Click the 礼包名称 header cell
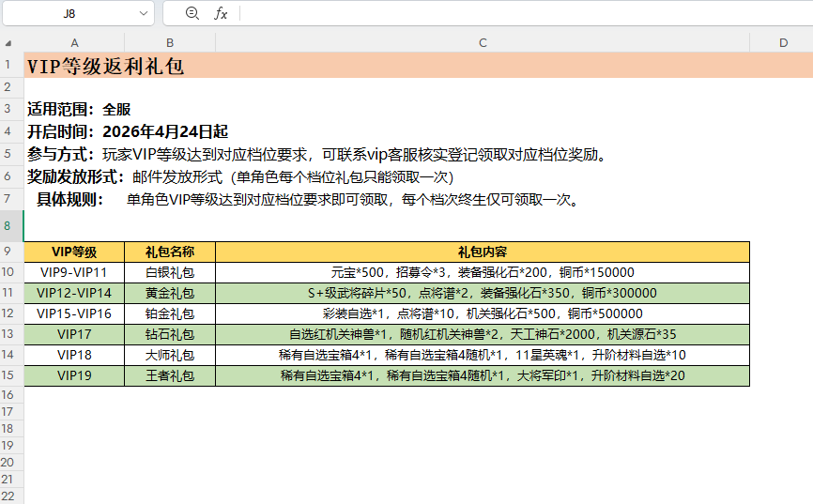The width and height of the screenshot is (813, 504). [x=170, y=252]
